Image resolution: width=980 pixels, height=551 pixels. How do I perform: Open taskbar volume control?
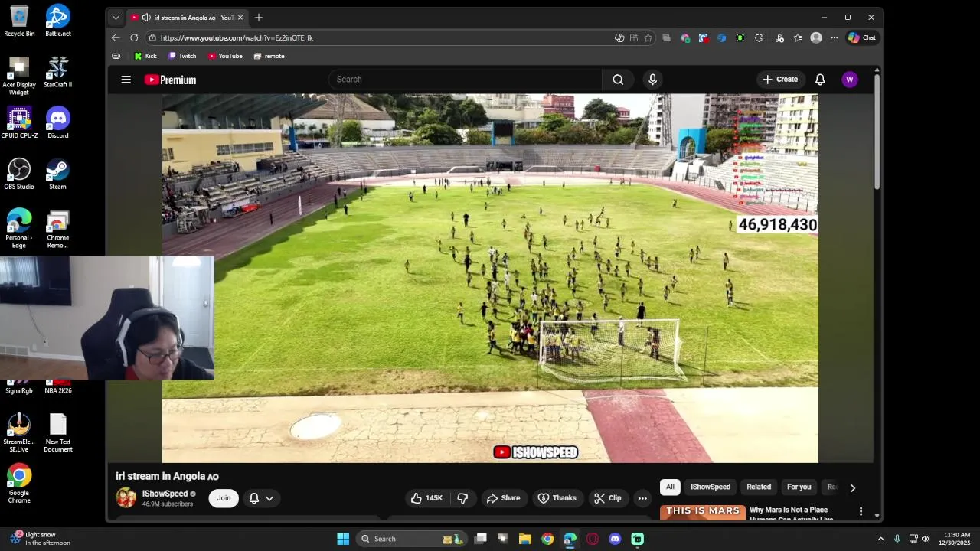pos(925,539)
